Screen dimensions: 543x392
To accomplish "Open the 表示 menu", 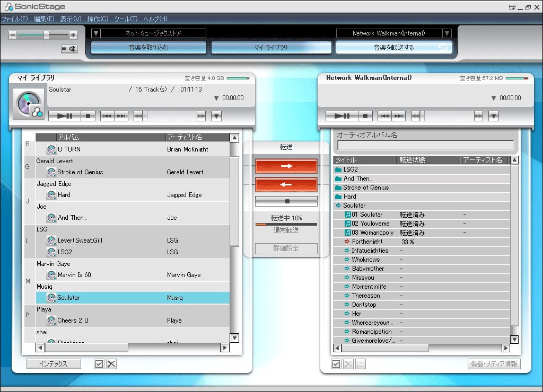I will (x=71, y=19).
